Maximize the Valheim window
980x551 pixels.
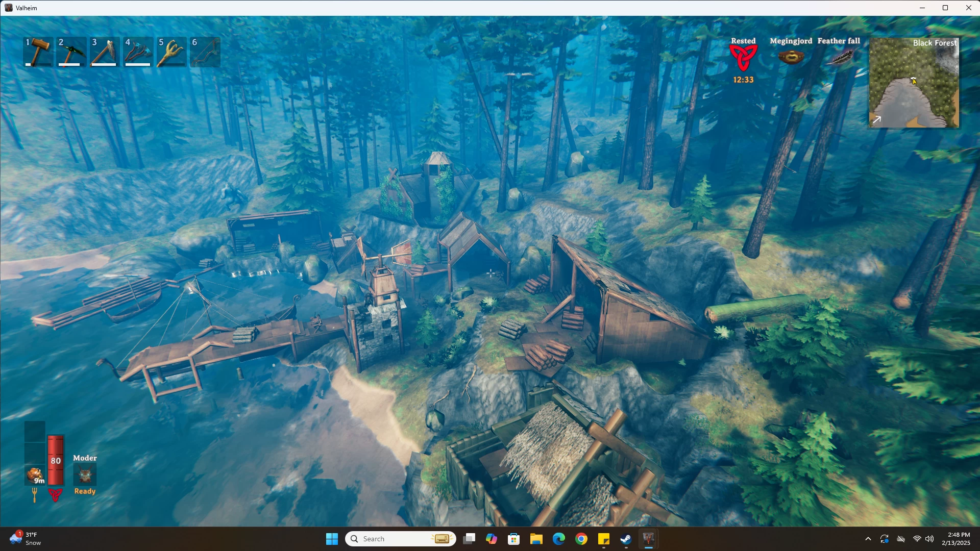945,8
